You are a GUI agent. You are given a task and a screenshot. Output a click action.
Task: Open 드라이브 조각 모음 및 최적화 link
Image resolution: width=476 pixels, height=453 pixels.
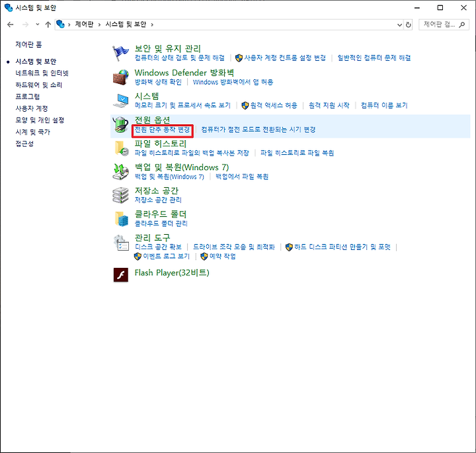[234, 247]
